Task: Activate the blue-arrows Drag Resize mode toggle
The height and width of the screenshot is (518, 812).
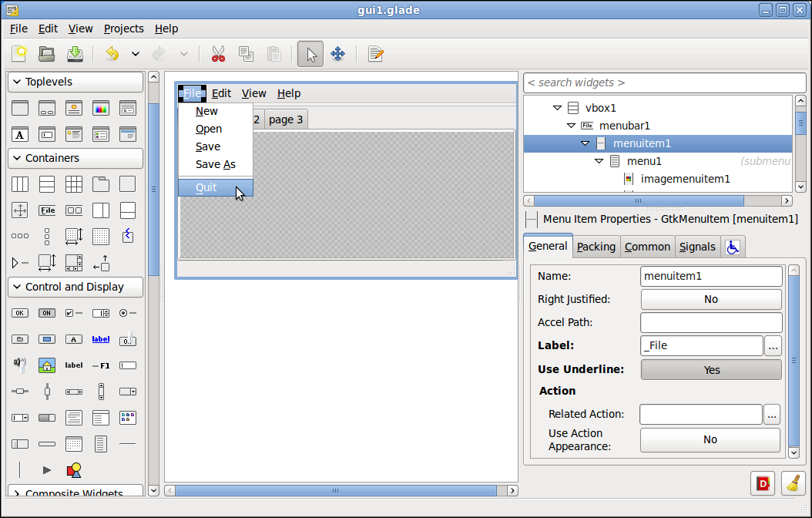Action: click(x=337, y=54)
